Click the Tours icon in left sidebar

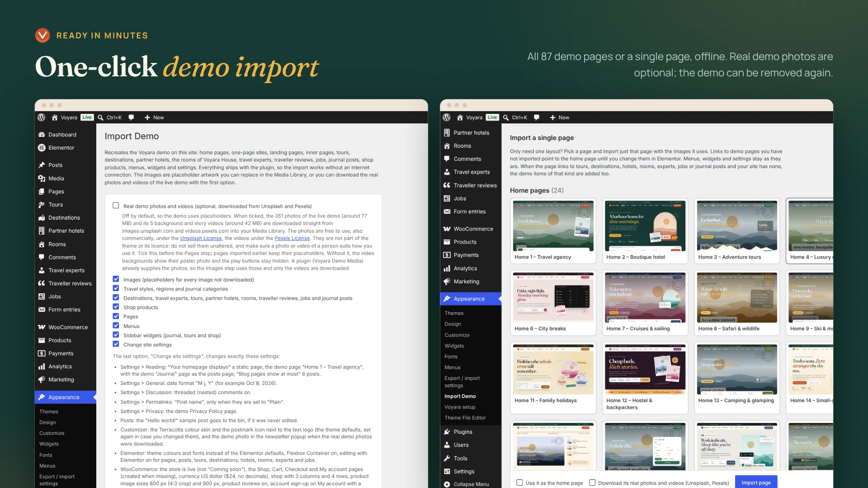[42, 205]
